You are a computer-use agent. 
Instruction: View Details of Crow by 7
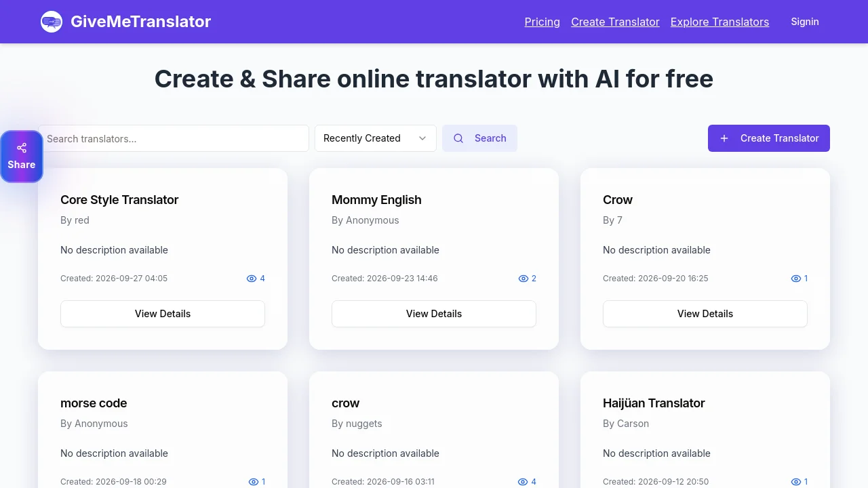coord(705,314)
